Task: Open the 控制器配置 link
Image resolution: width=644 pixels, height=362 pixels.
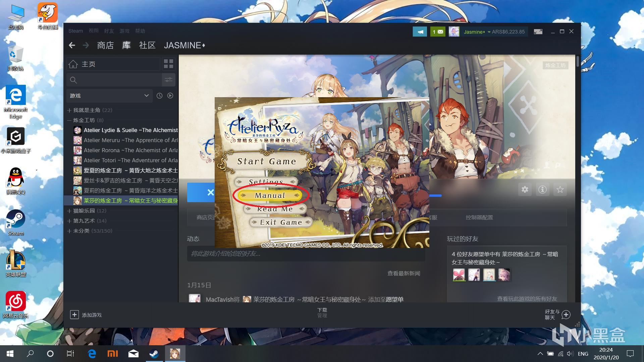Action: pos(479,218)
